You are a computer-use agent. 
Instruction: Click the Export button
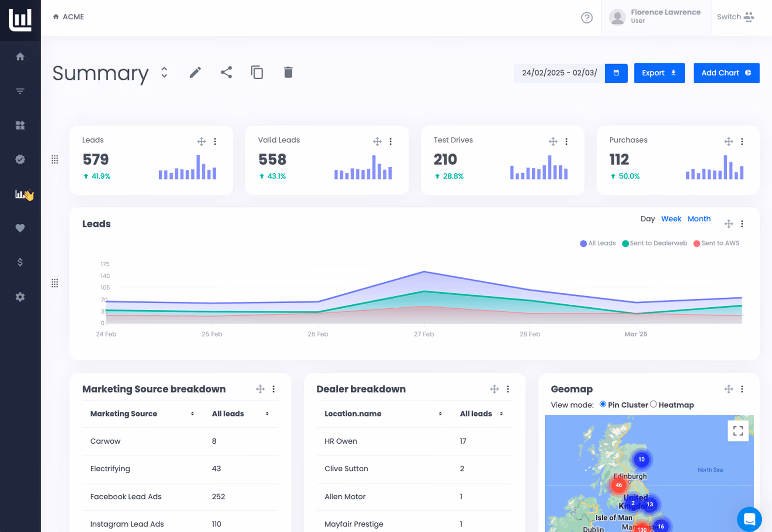coord(659,73)
